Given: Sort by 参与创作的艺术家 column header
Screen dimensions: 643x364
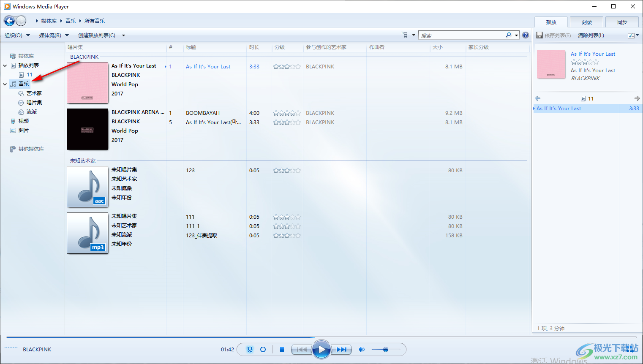Looking at the screenshot, I should coord(335,47).
